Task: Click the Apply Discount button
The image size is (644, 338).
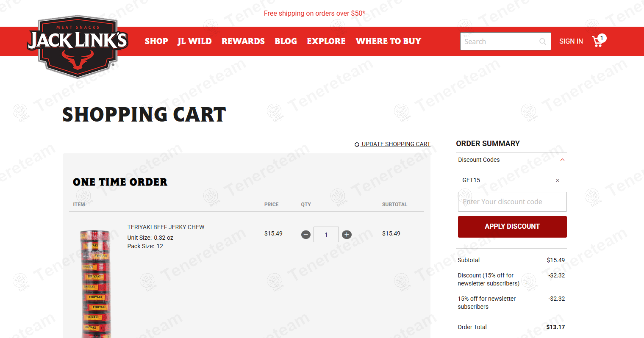Action: tap(512, 227)
